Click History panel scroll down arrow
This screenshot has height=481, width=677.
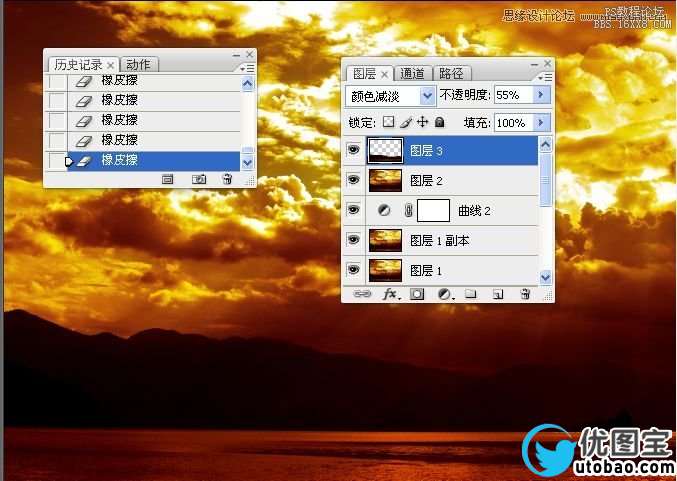(247, 162)
